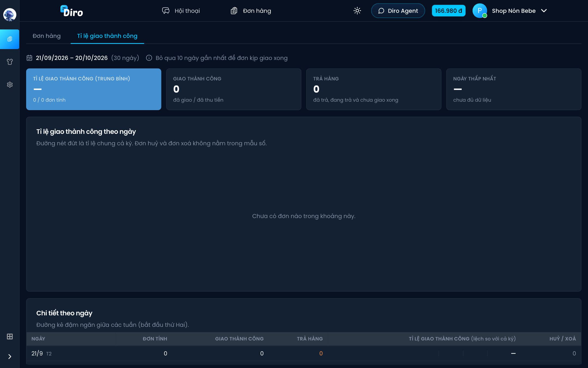Image resolution: width=588 pixels, height=368 pixels.
Task: Click the robot avatar in the sidebar
Action: (x=10, y=14)
